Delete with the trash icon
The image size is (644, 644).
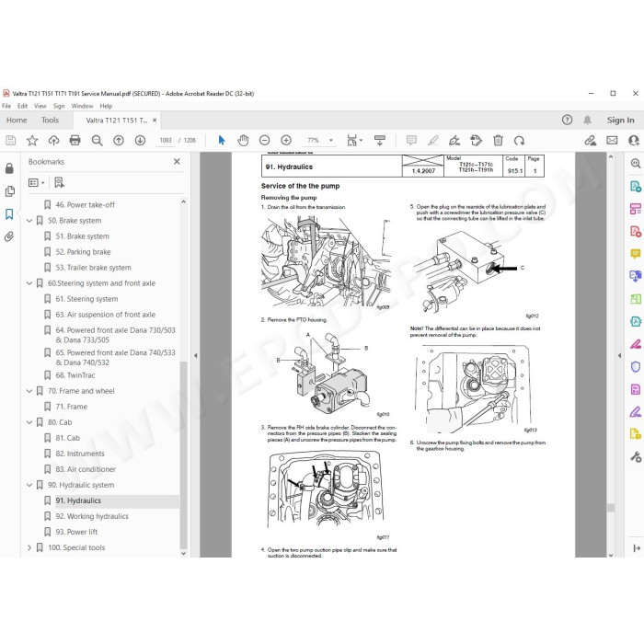(x=498, y=141)
